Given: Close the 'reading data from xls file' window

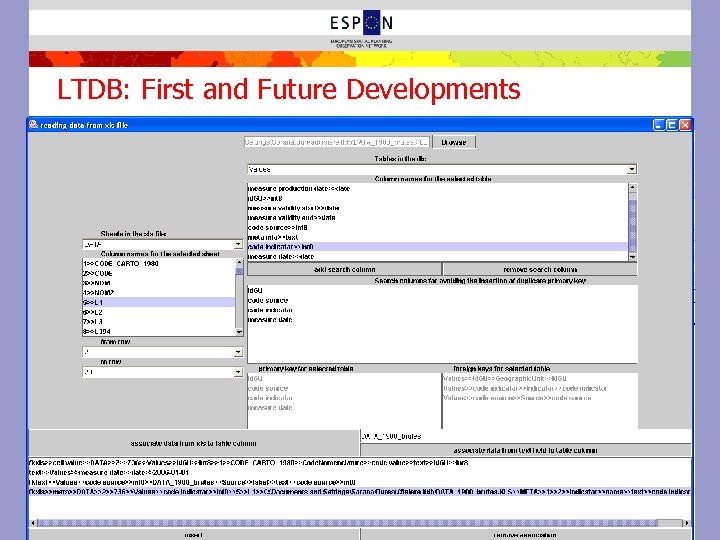Looking at the screenshot, I should click(x=685, y=125).
